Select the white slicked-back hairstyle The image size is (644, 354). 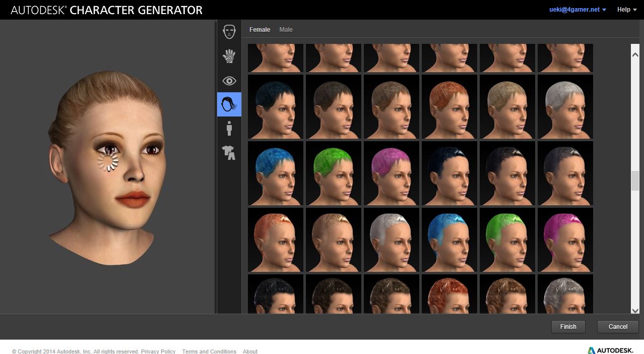[x=392, y=240]
